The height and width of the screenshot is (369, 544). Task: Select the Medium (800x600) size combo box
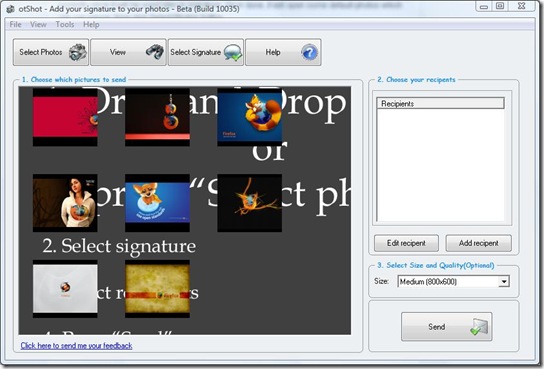(x=453, y=282)
